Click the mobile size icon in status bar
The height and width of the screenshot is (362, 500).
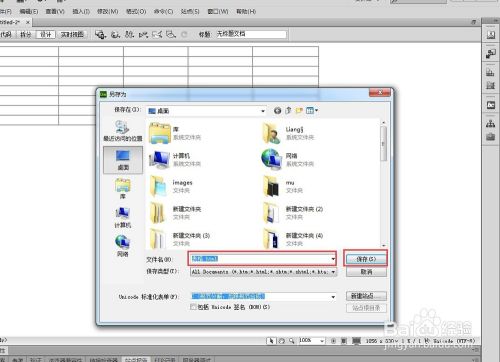click(333, 341)
